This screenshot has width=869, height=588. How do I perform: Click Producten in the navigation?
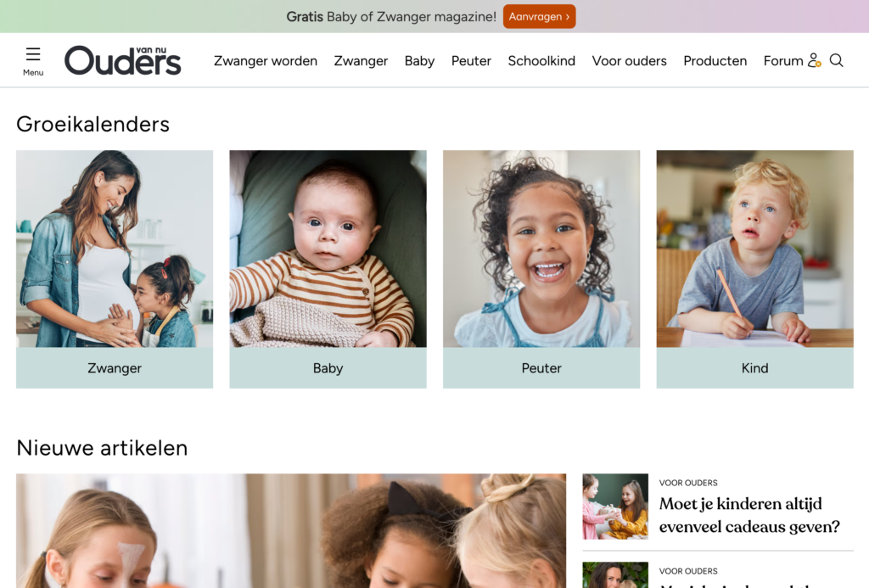point(715,61)
